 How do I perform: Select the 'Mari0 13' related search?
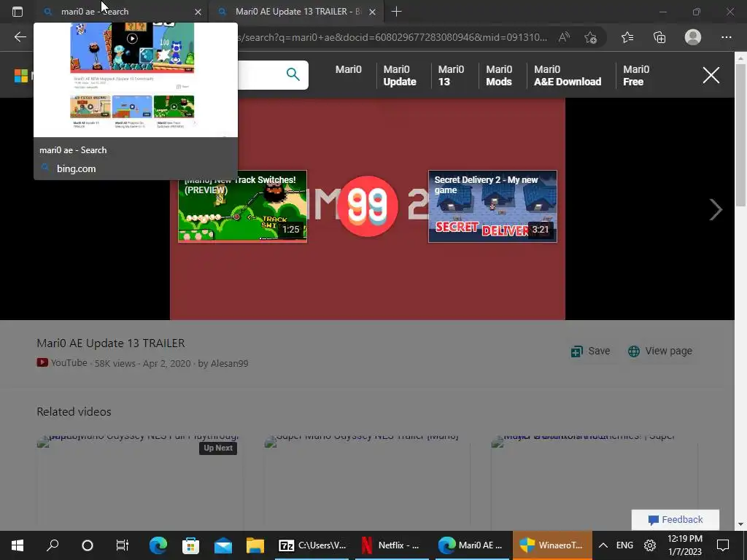[451, 75]
